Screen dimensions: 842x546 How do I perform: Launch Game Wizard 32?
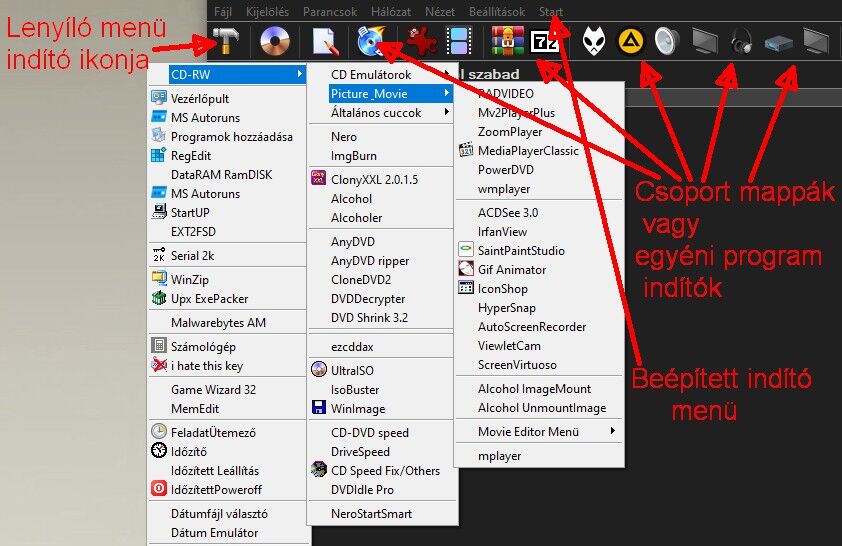pos(228,390)
